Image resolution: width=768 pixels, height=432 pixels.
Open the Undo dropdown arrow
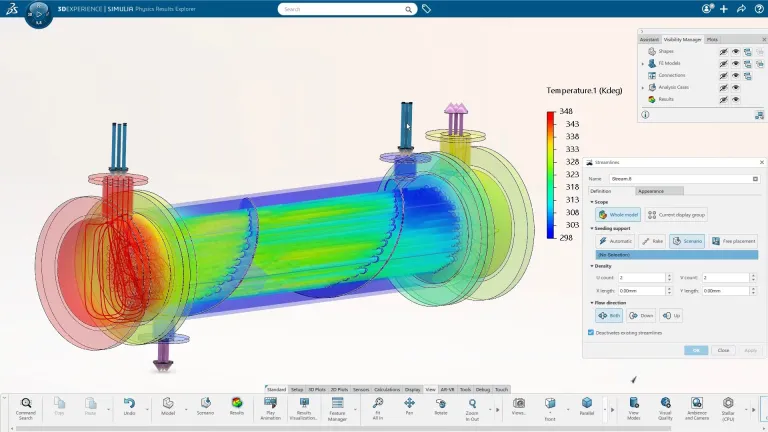pos(146,409)
